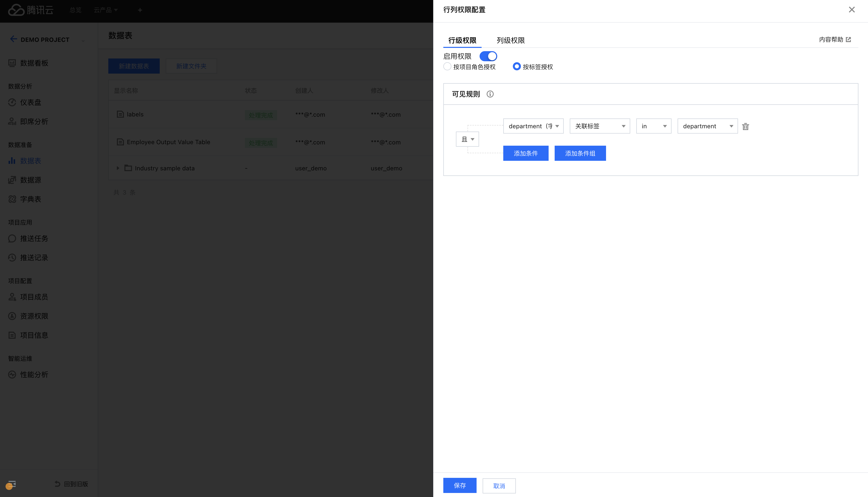Select the 按标签授权 radio option
This screenshot has width=868, height=497.
516,67
